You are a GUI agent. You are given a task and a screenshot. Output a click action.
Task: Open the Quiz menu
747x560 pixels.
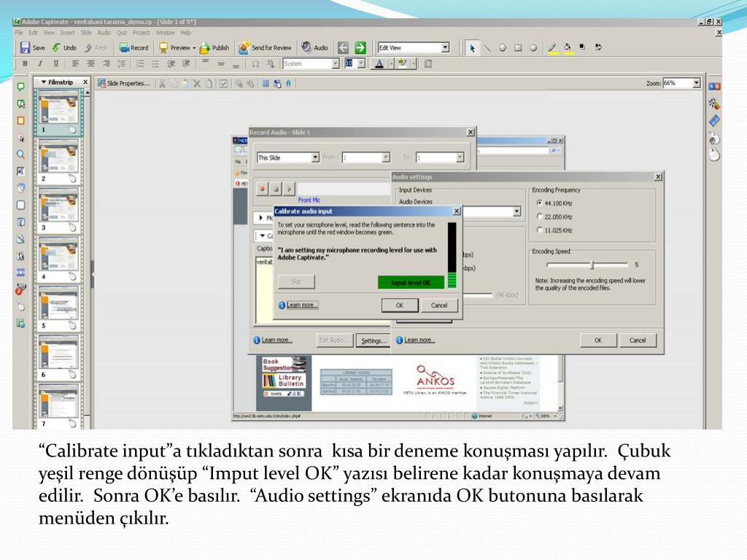122,33
